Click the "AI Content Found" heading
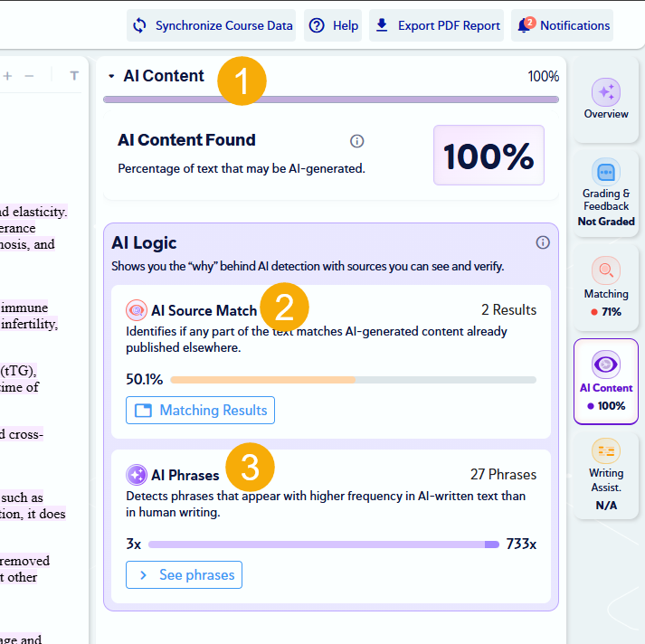The image size is (645, 644). coord(186,140)
